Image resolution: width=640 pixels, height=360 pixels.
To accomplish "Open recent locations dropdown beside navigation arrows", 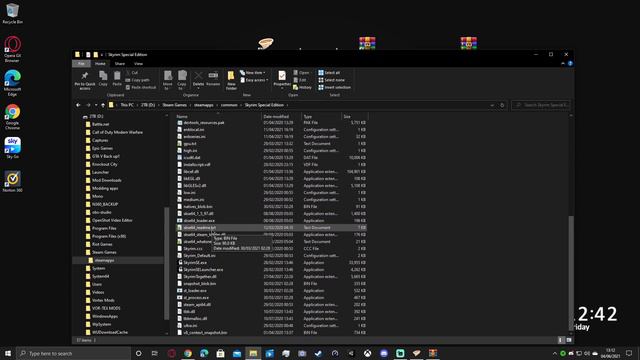I will point(96,105).
